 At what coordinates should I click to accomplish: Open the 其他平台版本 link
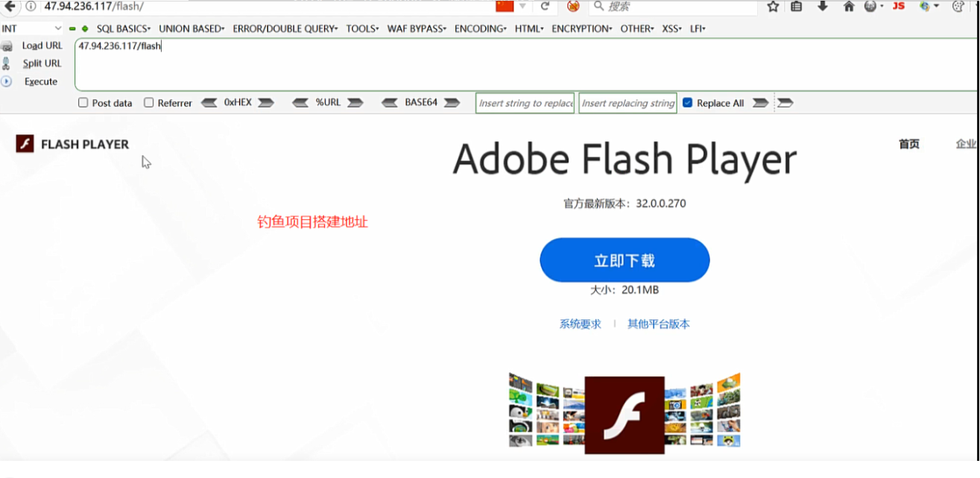659,324
